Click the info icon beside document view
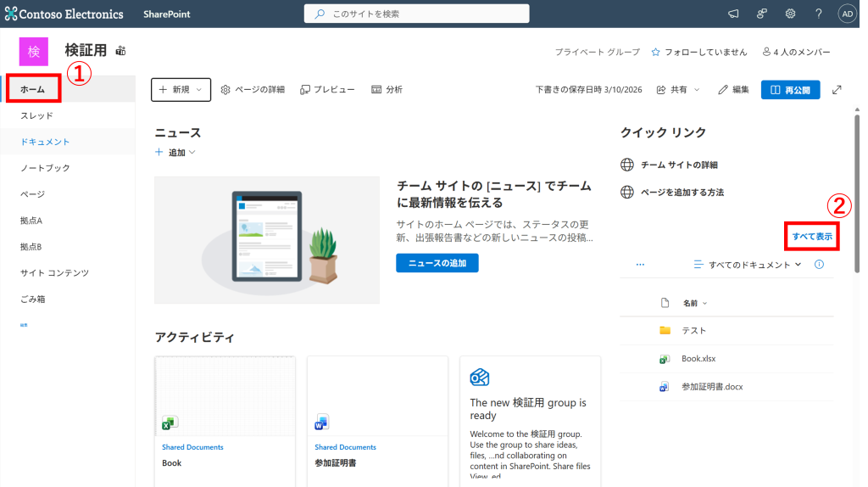 (x=819, y=265)
